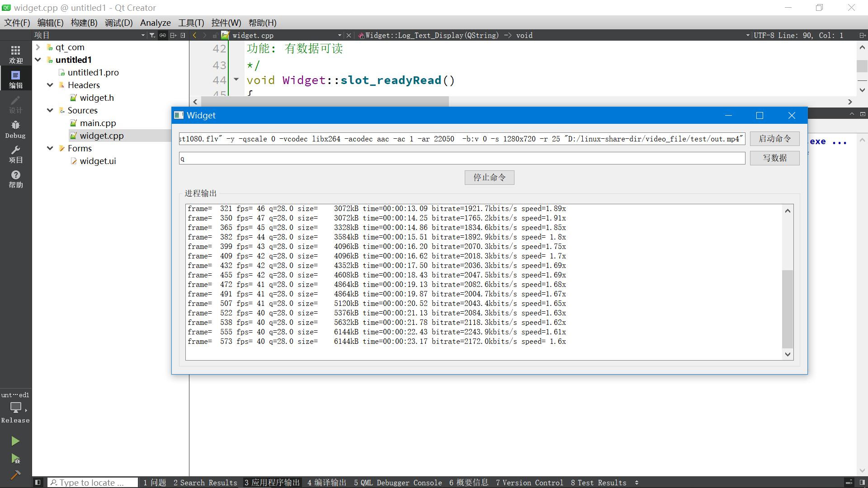The width and height of the screenshot is (868, 488).
Task: Click the green Run button
Action: click(x=15, y=441)
